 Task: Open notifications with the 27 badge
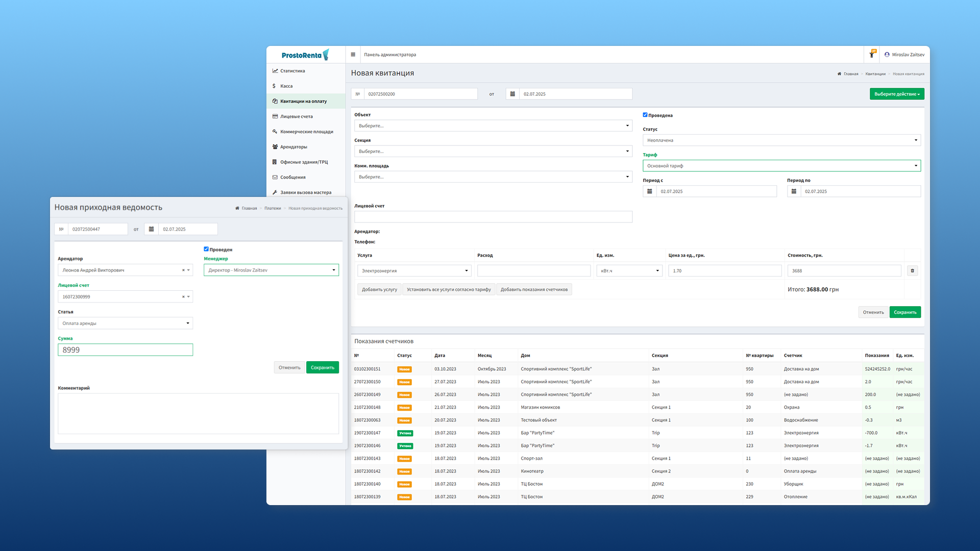(x=872, y=54)
